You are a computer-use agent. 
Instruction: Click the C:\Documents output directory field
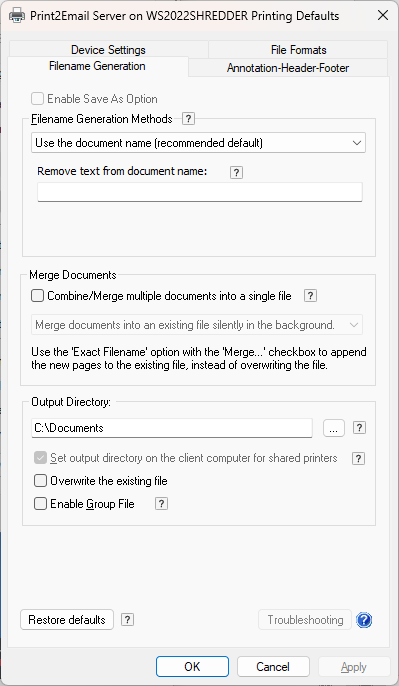point(172,428)
